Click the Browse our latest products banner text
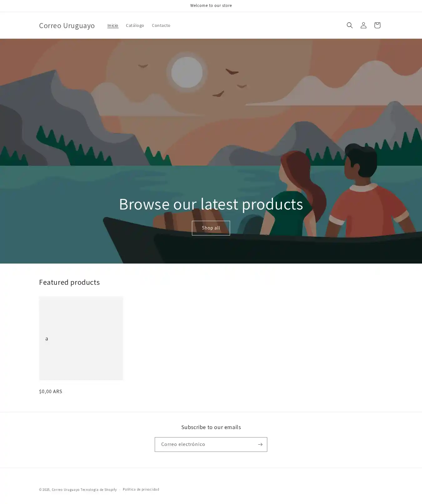This screenshot has height=504, width=422. point(211,204)
